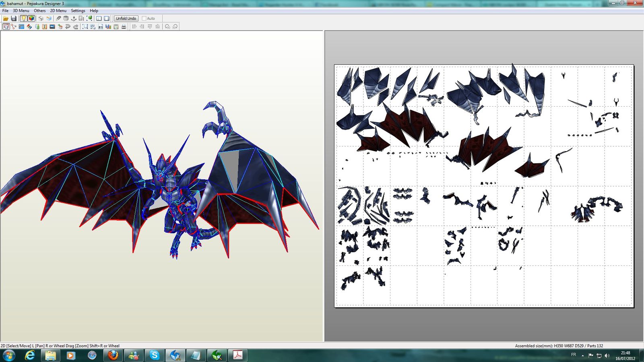Viewport: 644px width, 362px height.
Task: Open Skype from the taskbar
Action: click(155, 355)
